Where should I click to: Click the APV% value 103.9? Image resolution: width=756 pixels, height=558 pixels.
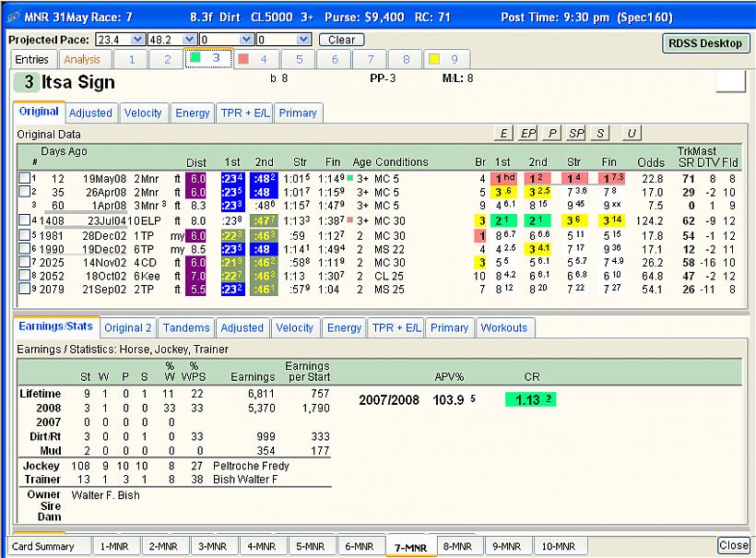point(448,399)
